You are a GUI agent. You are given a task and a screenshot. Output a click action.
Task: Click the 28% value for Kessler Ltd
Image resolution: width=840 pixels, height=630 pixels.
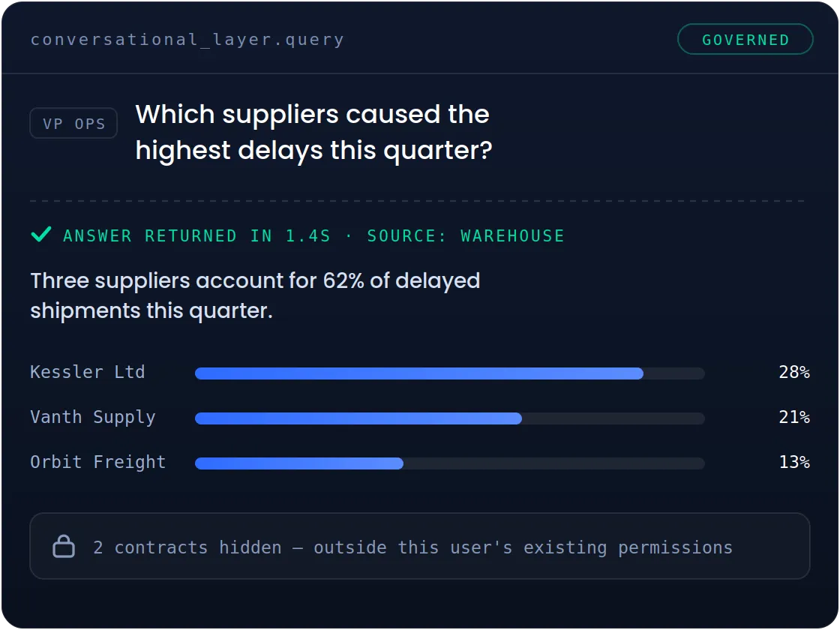(x=794, y=372)
